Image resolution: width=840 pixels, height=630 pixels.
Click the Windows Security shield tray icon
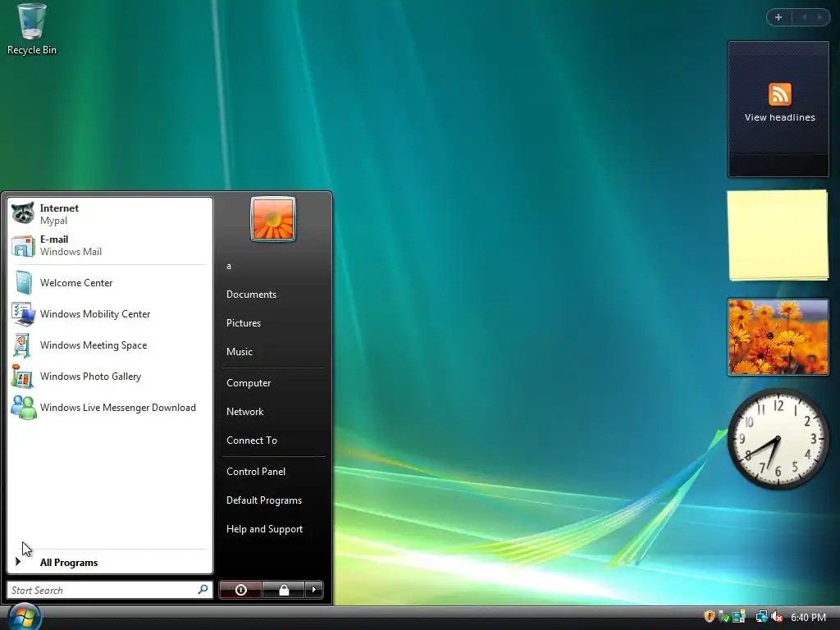(710, 617)
